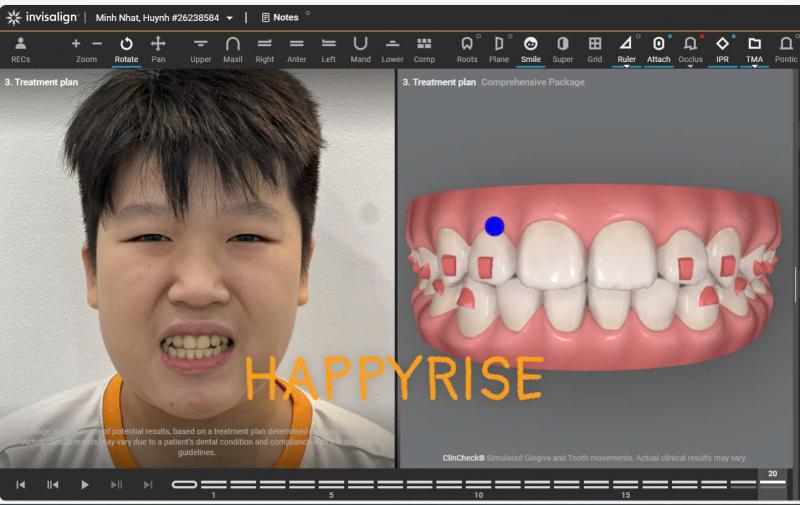Select the Pan tool
800x505 pixels.
click(x=158, y=44)
